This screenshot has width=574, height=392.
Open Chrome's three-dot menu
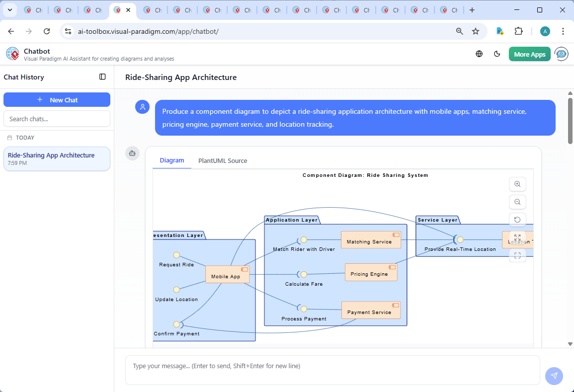click(x=563, y=31)
